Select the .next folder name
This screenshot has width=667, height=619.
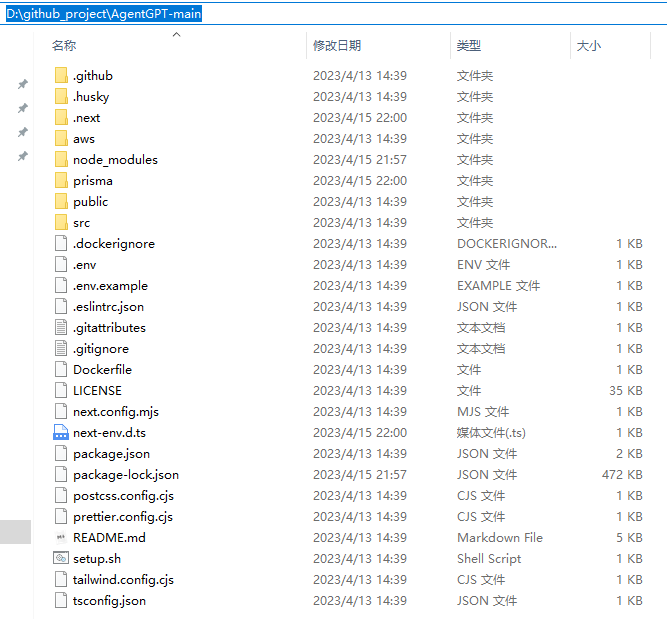[x=86, y=118]
